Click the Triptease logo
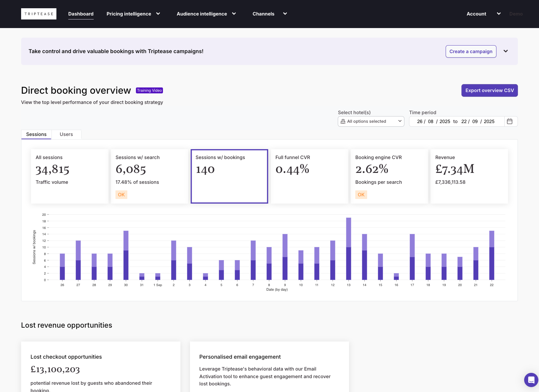This screenshot has height=392, width=539. point(39,14)
